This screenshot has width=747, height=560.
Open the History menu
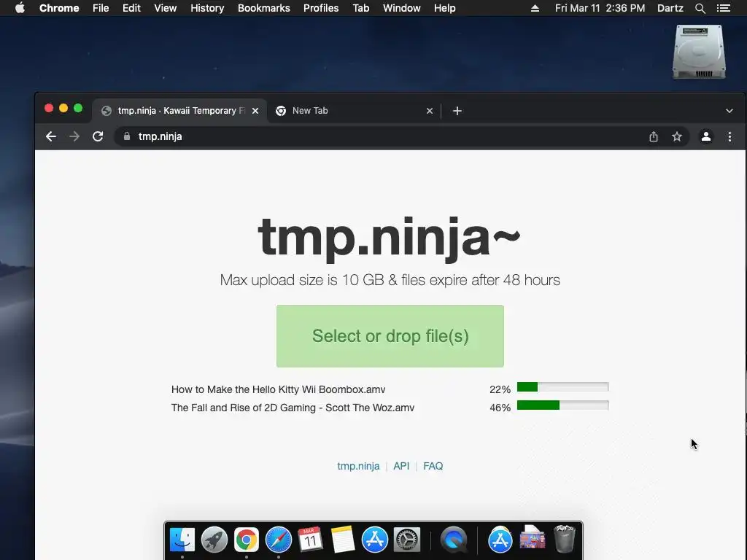[x=207, y=8]
